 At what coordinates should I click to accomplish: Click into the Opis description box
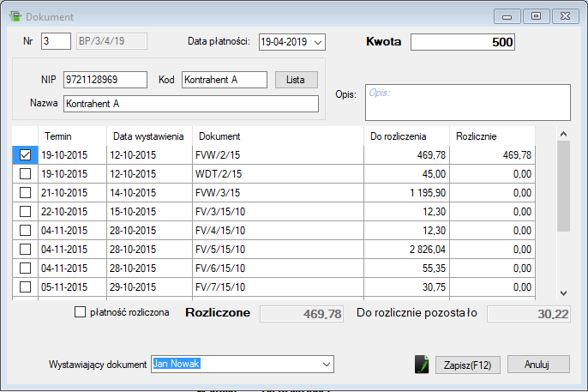point(467,102)
